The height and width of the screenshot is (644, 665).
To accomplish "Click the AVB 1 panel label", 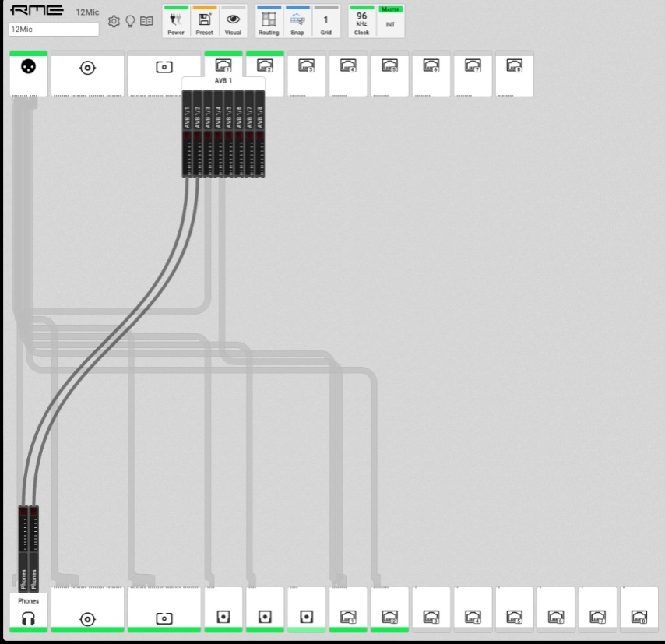I will pyautogui.click(x=223, y=81).
